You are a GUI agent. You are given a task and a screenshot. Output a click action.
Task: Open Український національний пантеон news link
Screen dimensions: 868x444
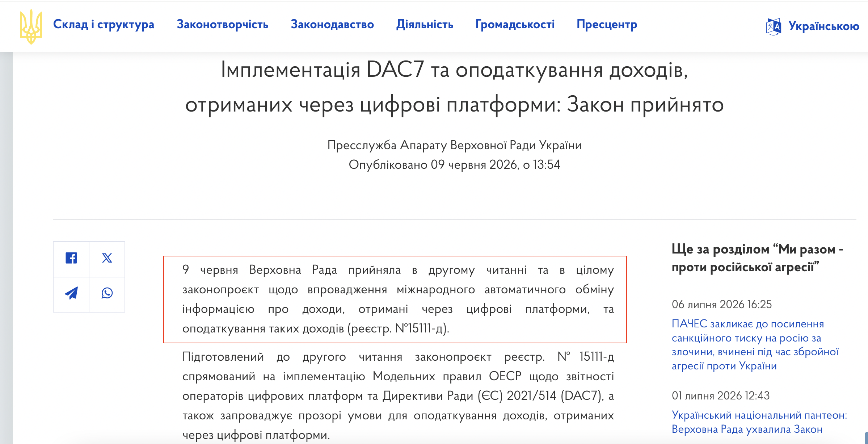[759, 422]
